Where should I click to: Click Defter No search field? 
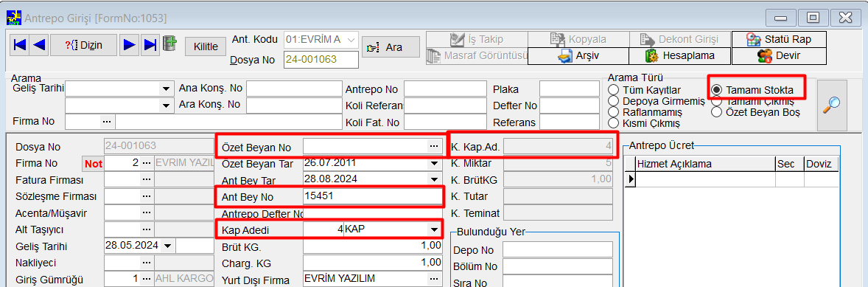coord(569,106)
